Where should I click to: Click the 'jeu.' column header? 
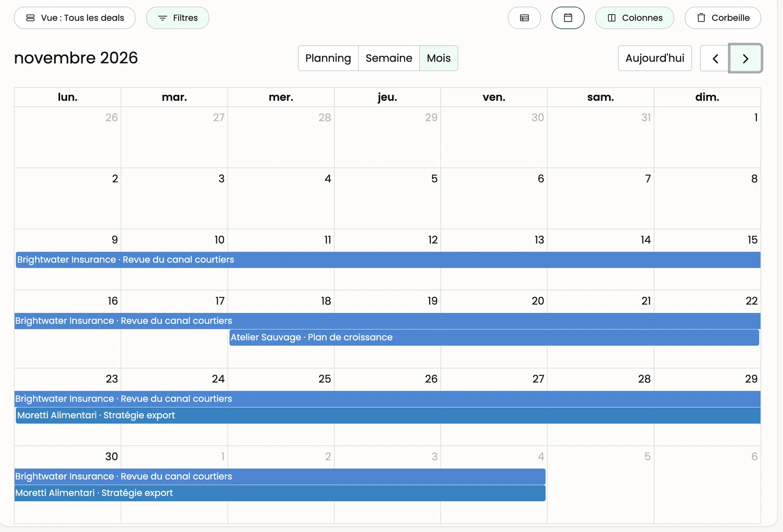coord(387,97)
